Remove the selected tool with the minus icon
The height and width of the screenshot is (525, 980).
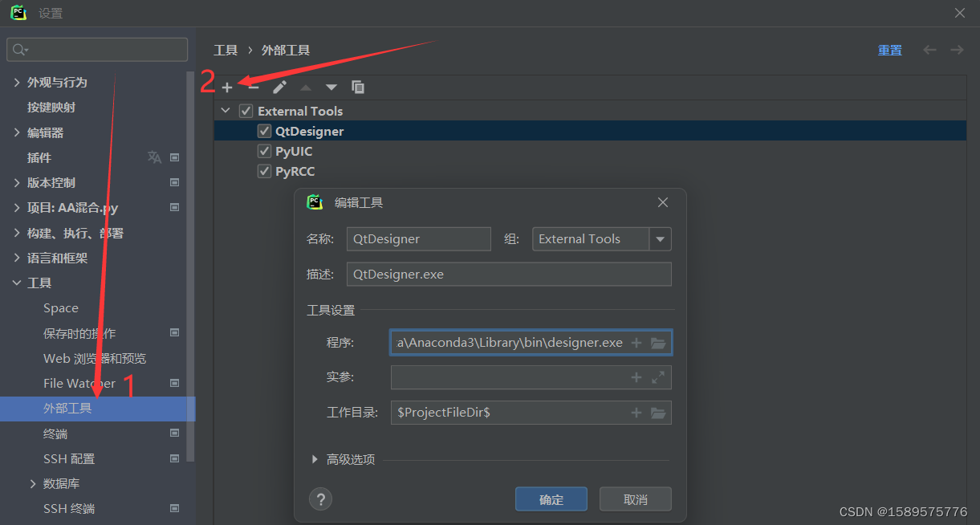pyautogui.click(x=254, y=87)
